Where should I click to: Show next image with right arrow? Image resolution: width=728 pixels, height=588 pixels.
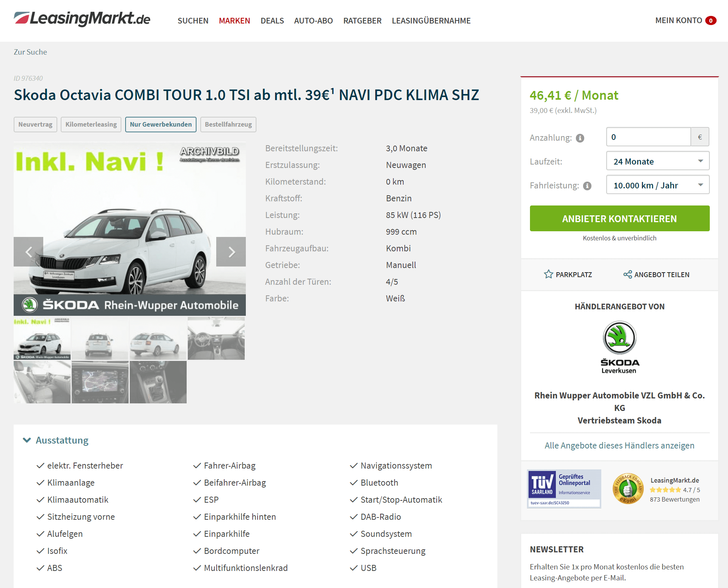231,252
